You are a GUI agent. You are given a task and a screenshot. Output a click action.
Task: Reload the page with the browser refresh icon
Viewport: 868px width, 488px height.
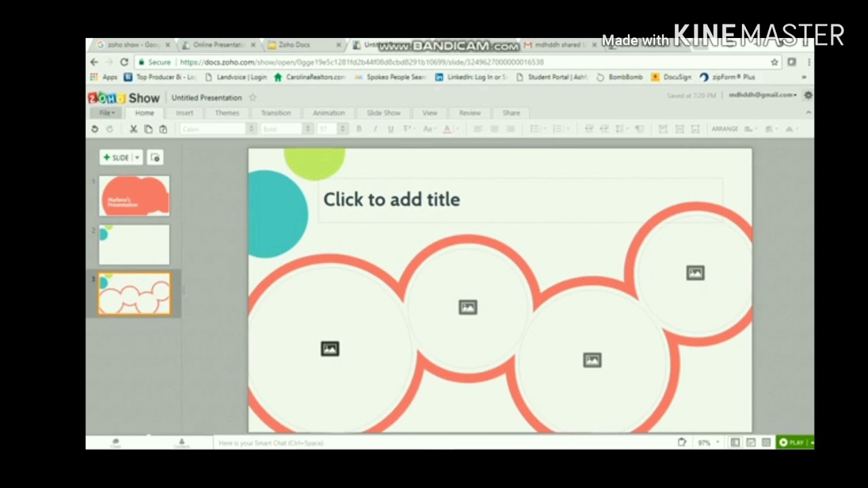pyautogui.click(x=124, y=62)
